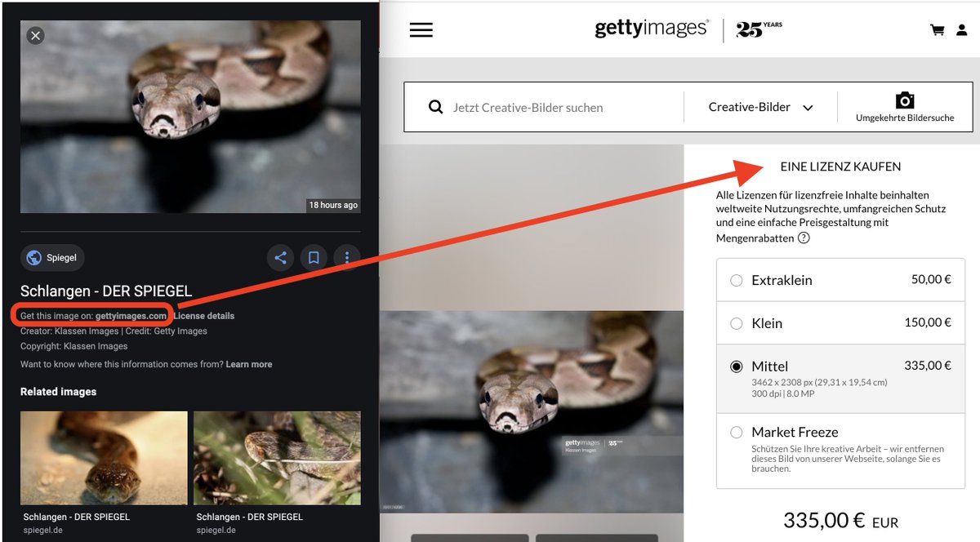This screenshot has width=980, height=542.
Task: Open the License details link
Action: pyautogui.click(x=204, y=316)
